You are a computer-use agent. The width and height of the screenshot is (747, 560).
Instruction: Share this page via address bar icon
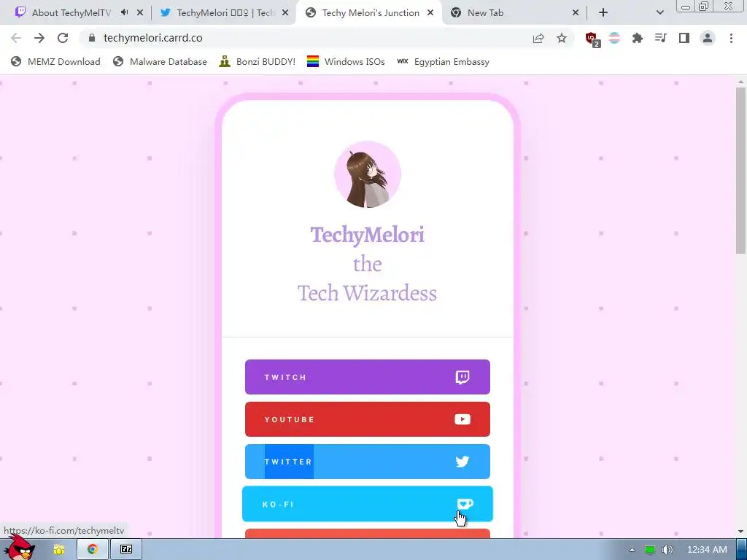(x=538, y=38)
